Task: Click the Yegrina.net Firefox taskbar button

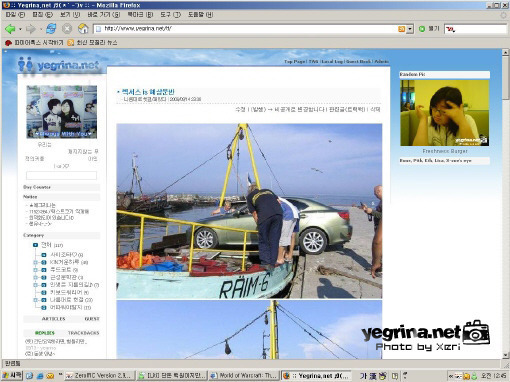Action: (316, 376)
